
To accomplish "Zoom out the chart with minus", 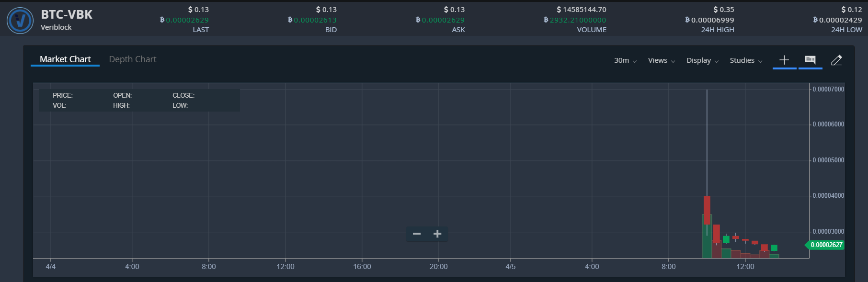I will [417, 234].
